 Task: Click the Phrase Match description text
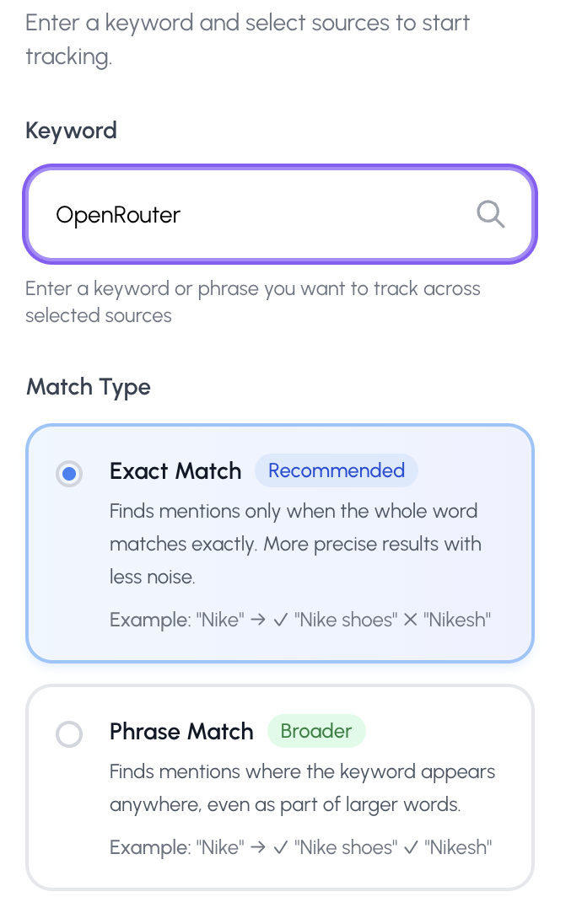coord(302,787)
